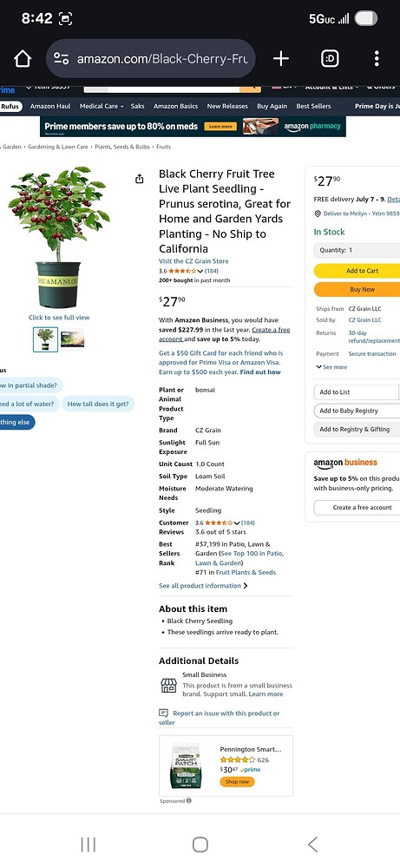This screenshot has width=400, height=868.
Task: Open a new browser tab
Action: (281, 59)
